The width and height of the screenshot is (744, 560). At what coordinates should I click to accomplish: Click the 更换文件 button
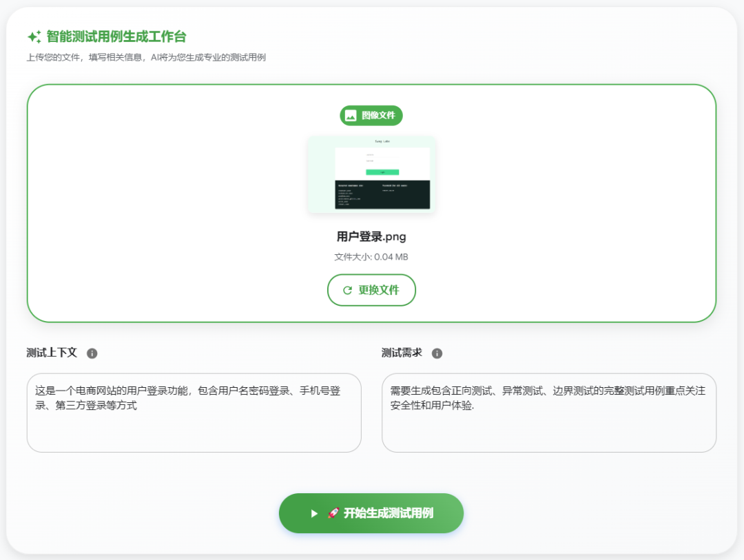(x=371, y=290)
